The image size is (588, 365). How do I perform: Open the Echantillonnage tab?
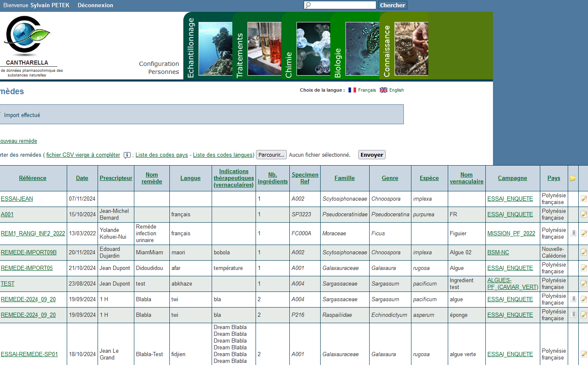pyautogui.click(x=208, y=46)
